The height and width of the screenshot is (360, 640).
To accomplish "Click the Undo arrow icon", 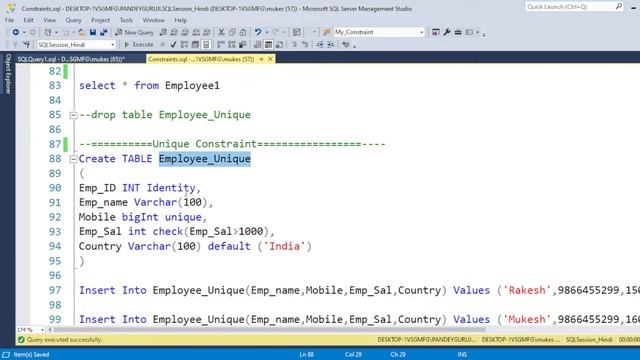I will [x=258, y=32].
